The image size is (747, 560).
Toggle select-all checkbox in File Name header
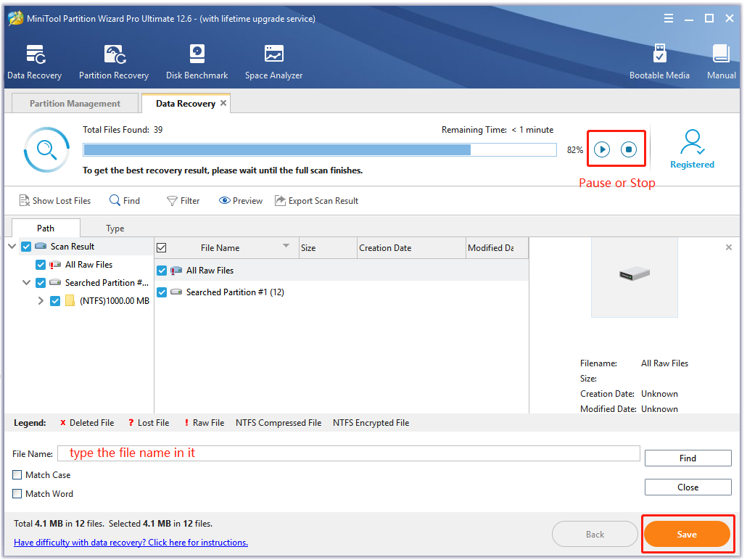click(x=162, y=248)
